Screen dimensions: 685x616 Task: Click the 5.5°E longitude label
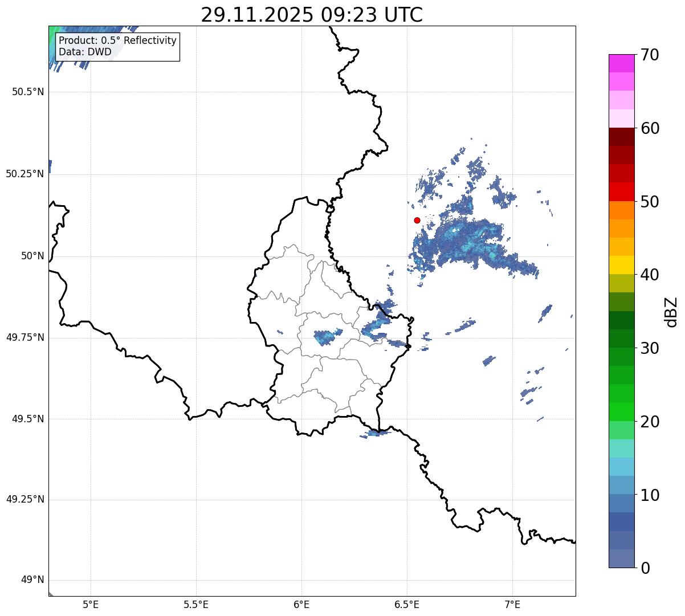196,605
